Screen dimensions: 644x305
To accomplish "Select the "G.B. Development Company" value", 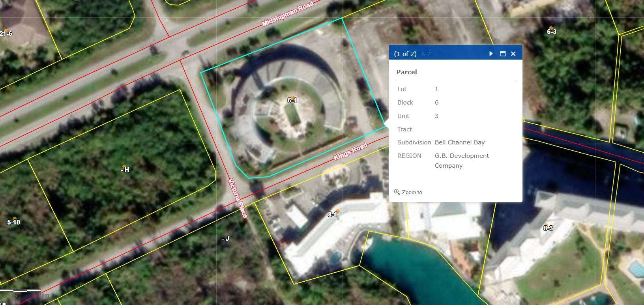I will click(462, 161).
